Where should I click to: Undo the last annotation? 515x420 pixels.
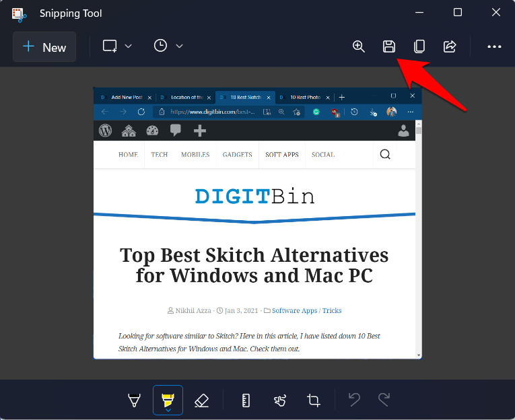[354, 400]
